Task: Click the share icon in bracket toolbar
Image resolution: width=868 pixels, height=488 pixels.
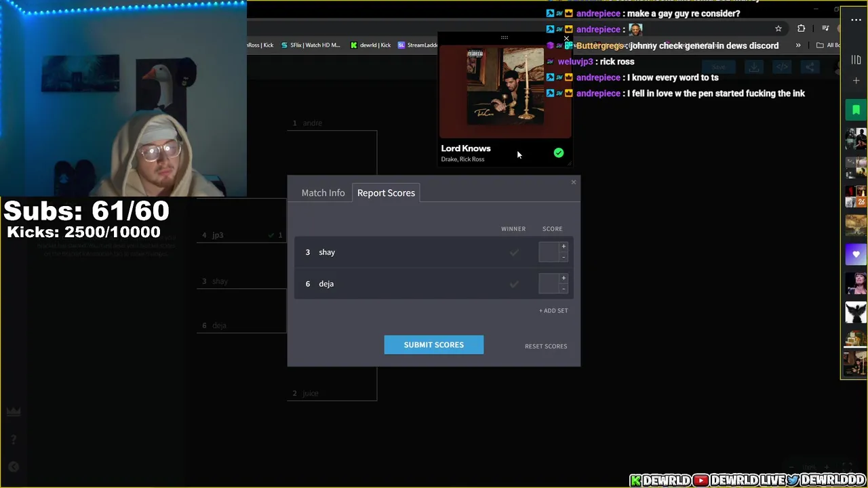Action: pos(810,67)
